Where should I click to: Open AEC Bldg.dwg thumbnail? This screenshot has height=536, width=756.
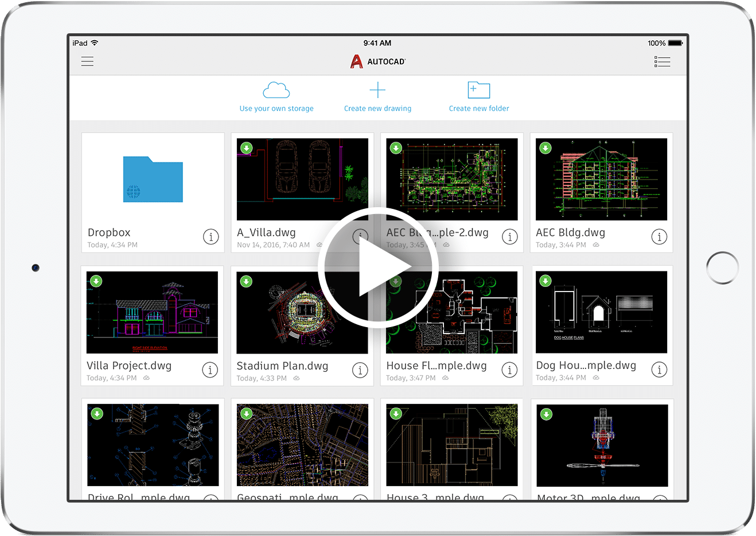click(x=601, y=179)
